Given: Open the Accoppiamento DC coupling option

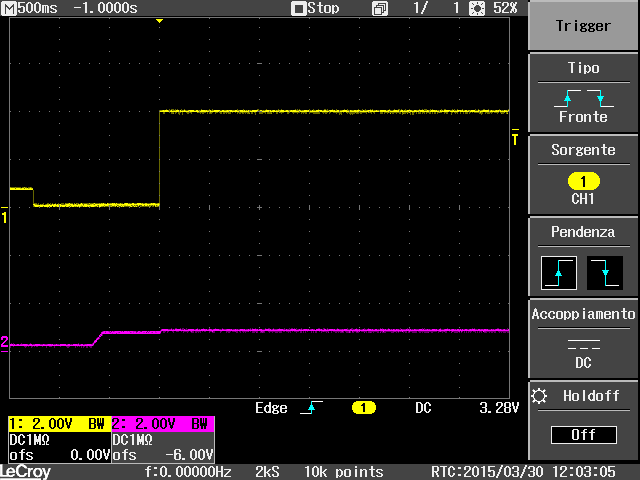Looking at the screenshot, I should pyautogui.click(x=583, y=339).
